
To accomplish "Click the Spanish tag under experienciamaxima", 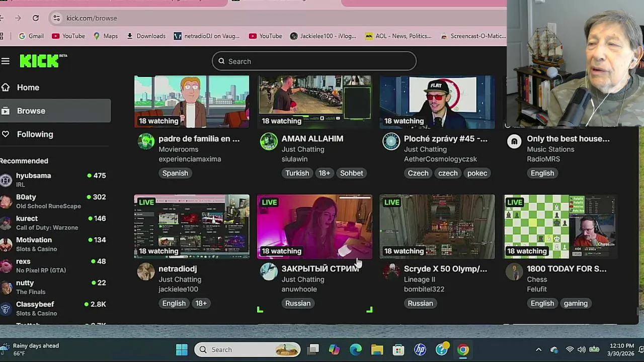I will pos(175,173).
